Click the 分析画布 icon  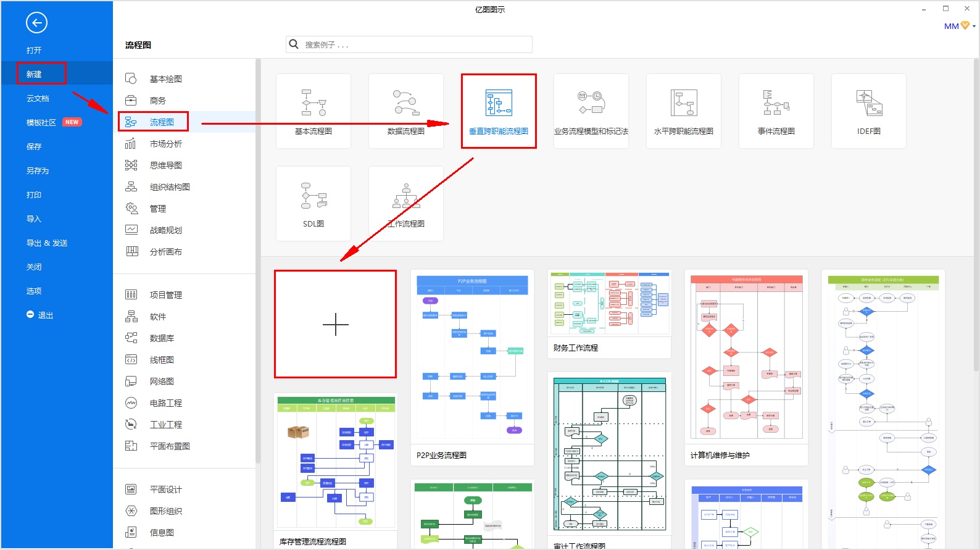click(x=131, y=251)
